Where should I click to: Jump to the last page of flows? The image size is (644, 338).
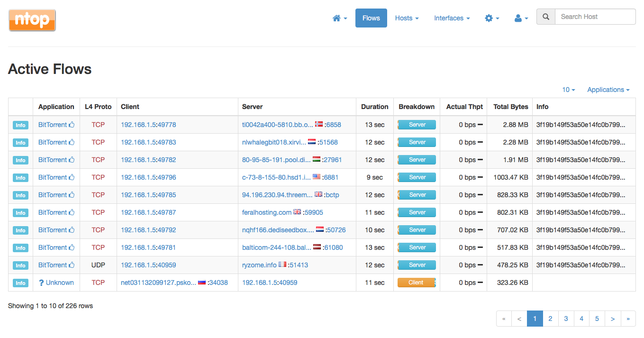tap(628, 319)
